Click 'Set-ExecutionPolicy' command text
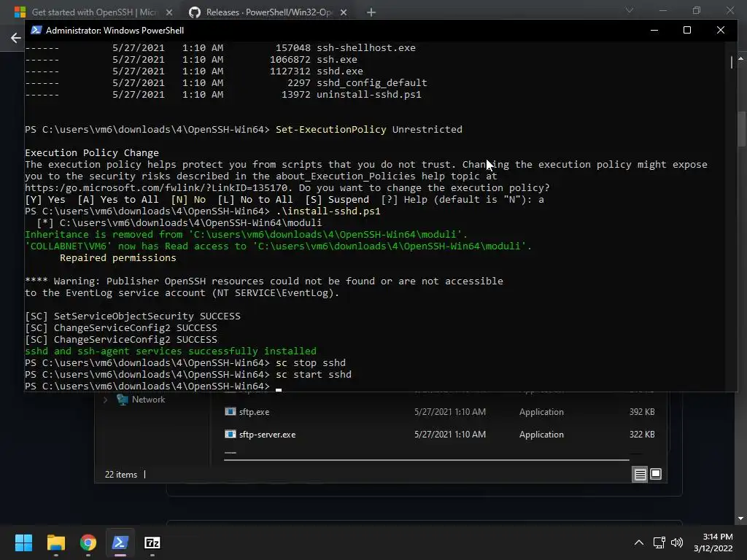Screen dimensions: 747x560 330,130
